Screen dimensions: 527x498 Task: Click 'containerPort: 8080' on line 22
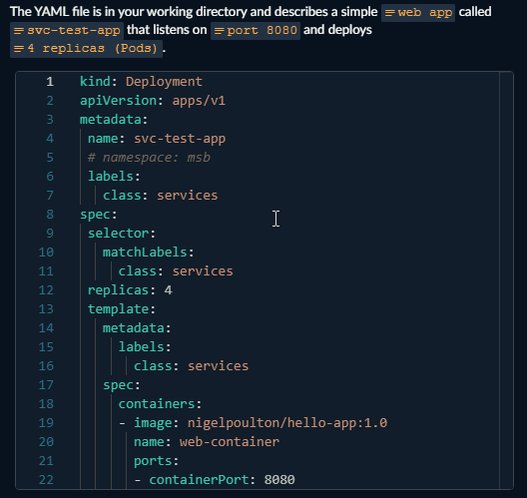tap(222, 480)
